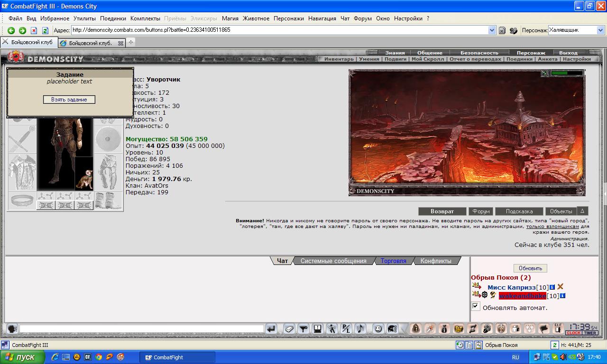Open a new tab with plus button
Screen dimensions: 607x364
(131, 42)
